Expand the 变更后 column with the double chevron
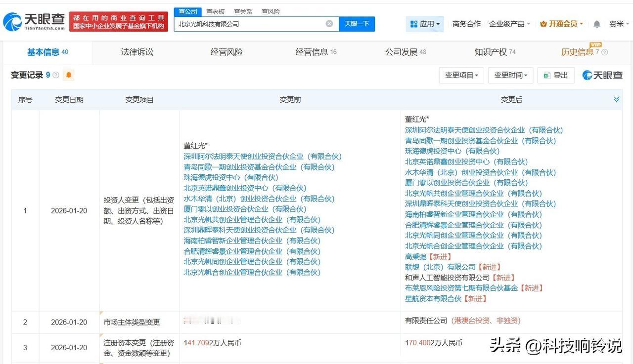Viewport: 633px width, 364px height. 616,99
